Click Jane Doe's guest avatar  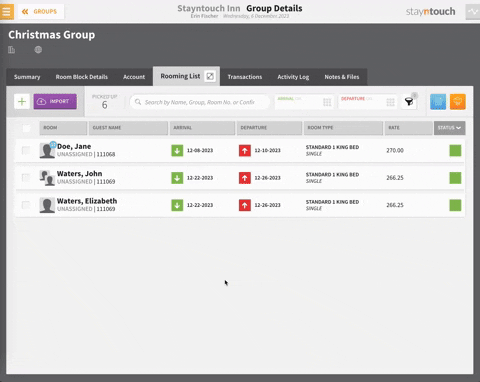click(47, 151)
